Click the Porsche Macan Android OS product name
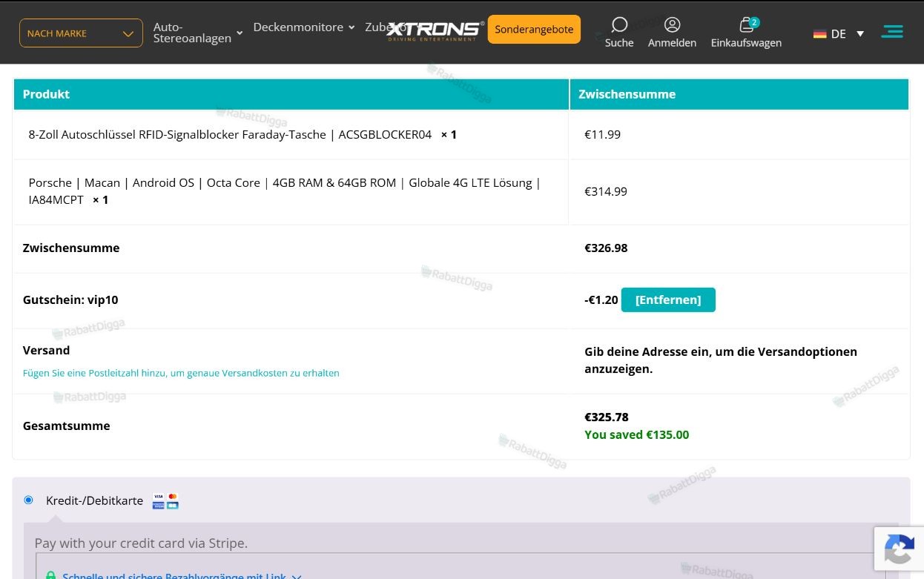 (284, 191)
